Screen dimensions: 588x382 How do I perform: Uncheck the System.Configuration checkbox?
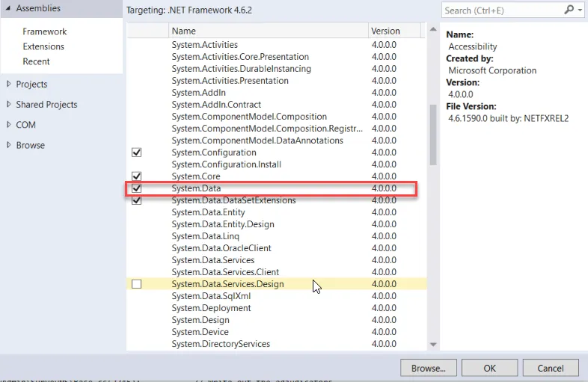pos(136,153)
